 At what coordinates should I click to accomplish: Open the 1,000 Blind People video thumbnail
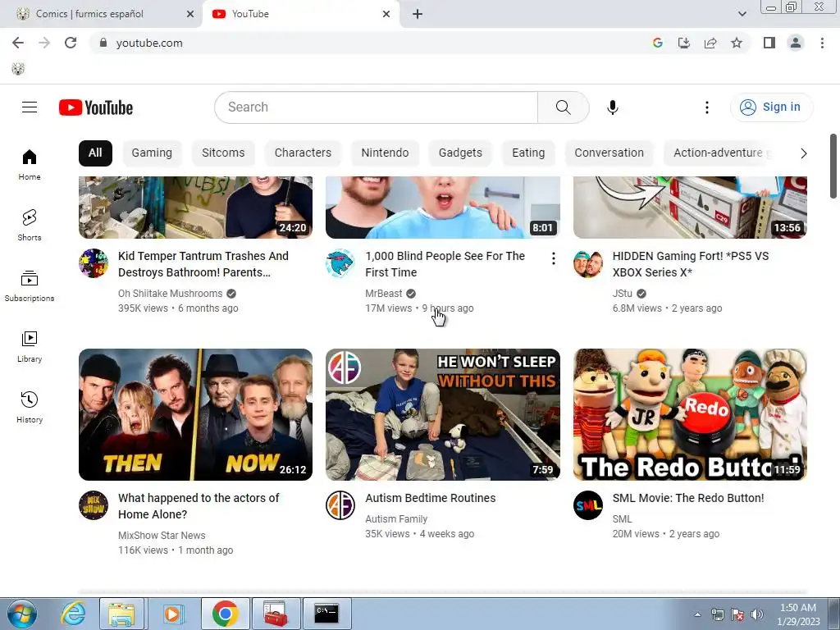[442, 208]
